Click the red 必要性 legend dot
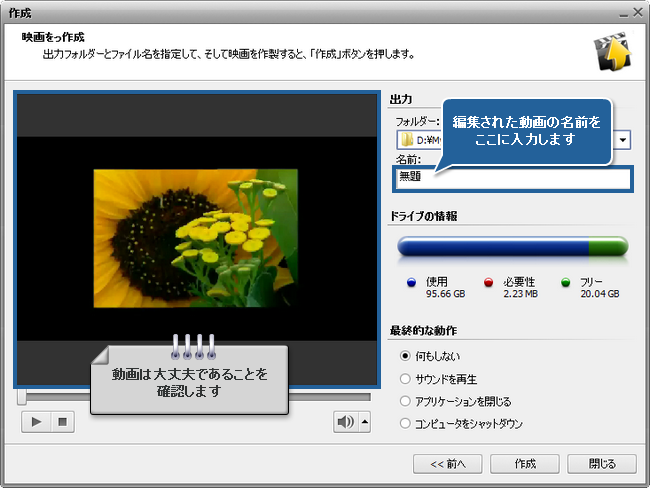 pyautogui.click(x=488, y=283)
